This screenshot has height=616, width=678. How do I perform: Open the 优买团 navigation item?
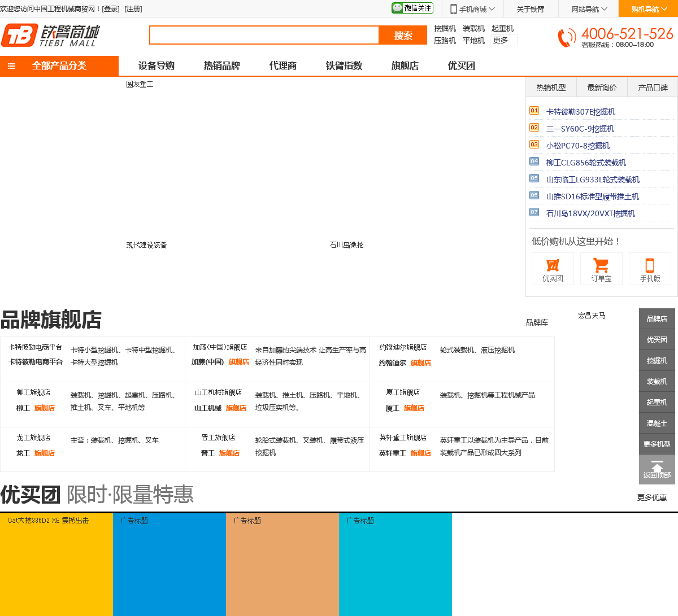462,66
